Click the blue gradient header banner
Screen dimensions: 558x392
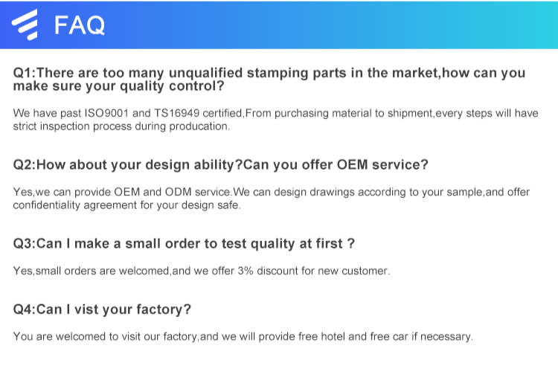335,25
